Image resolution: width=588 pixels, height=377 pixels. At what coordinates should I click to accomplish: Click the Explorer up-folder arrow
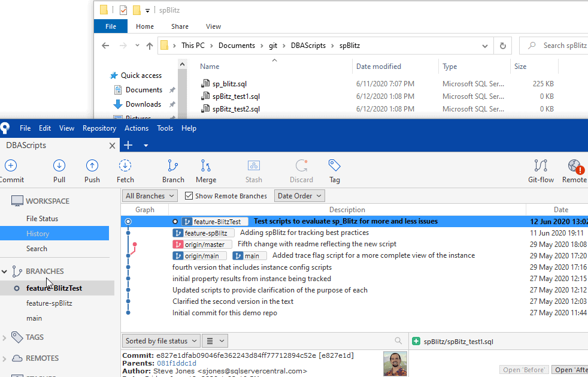pos(150,46)
